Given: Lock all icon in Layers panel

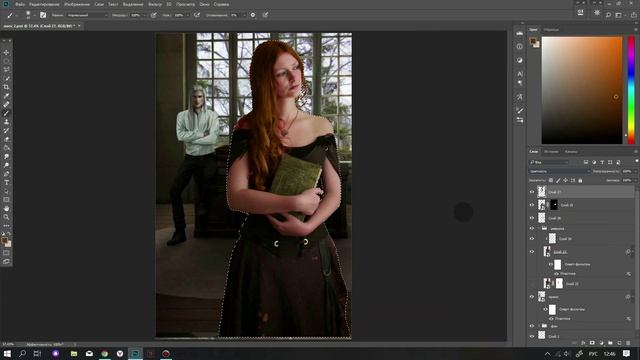Looking at the screenshot, I should coord(580,180).
